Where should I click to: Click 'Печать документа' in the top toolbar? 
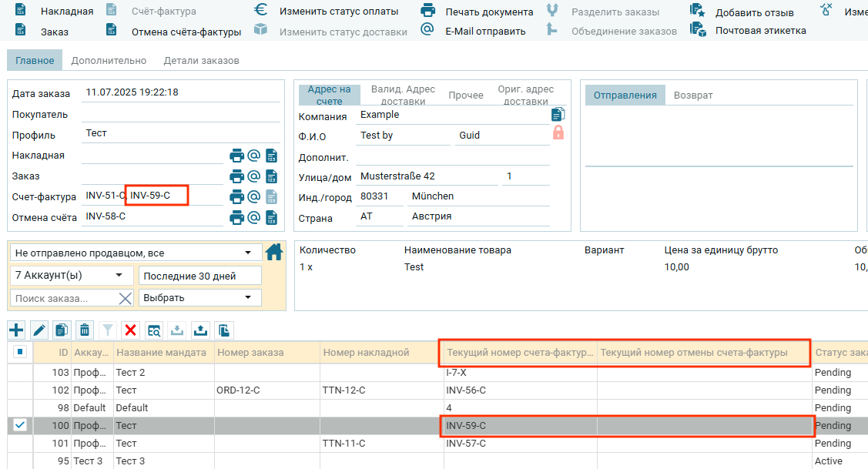pyautogui.click(x=488, y=12)
